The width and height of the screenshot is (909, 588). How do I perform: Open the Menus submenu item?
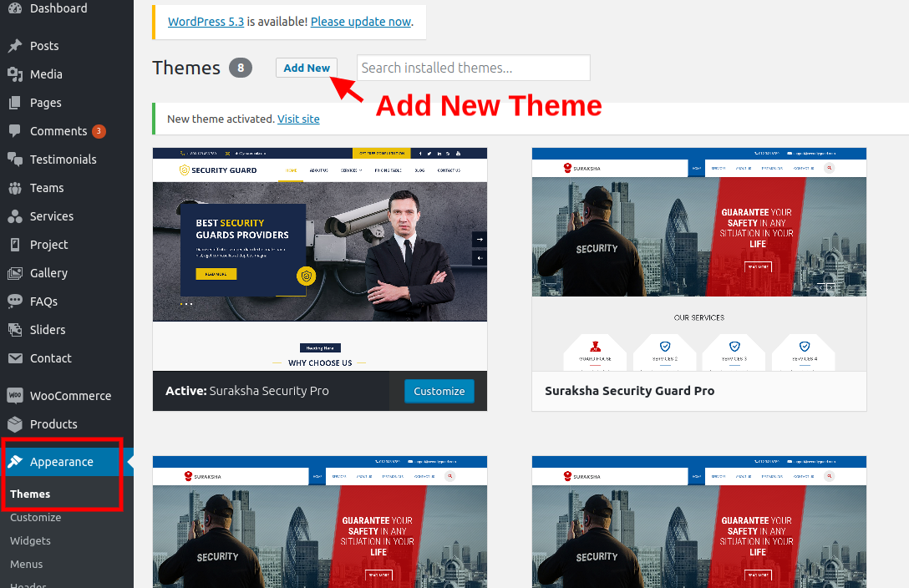pos(26,565)
